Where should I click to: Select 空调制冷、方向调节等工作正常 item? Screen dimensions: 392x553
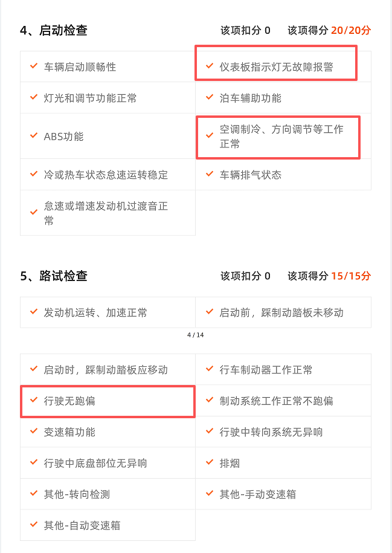pyautogui.click(x=281, y=137)
